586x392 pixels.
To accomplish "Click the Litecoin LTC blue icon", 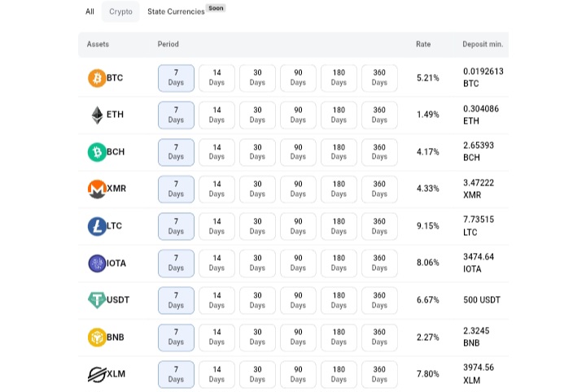I will point(97,226).
